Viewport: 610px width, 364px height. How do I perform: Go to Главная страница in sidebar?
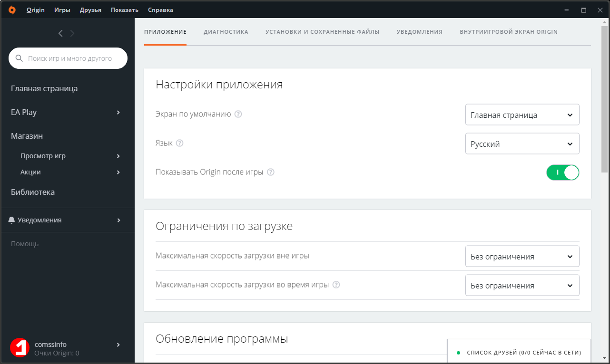tap(44, 88)
